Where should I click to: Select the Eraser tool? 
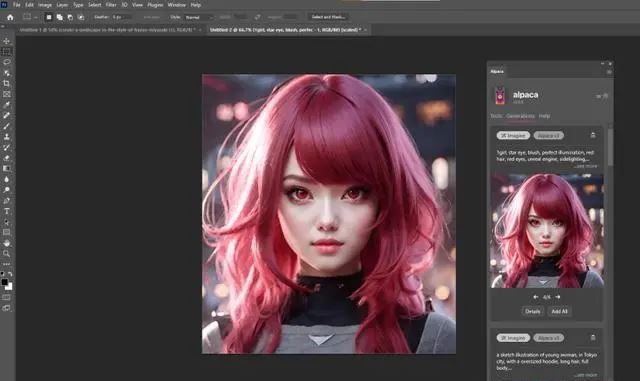[7, 158]
